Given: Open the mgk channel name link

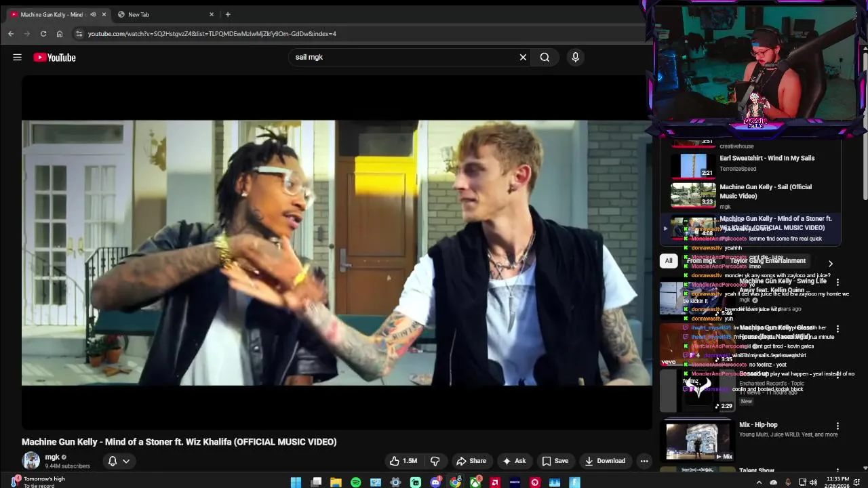Looking at the screenshot, I should pos(52,457).
